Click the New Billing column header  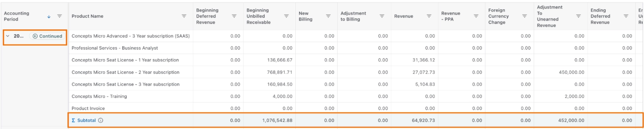click(x=305, y=16)
